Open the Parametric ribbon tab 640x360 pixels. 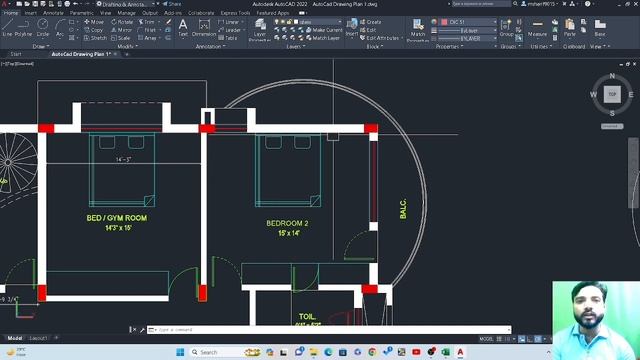click(x=82, y=13)
